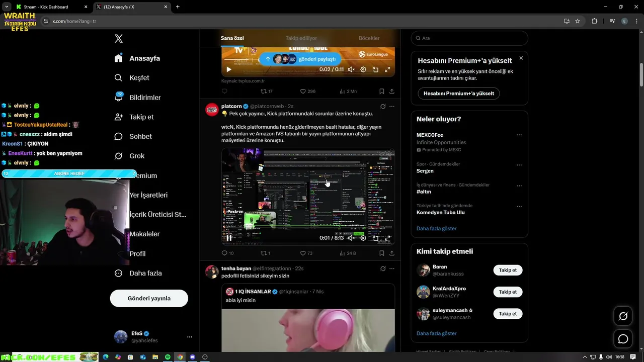Image resolution: width=644 pixels, height=362 pixels.
Task: Open Anasayfa home in sidebar
Action: point(137,58)
